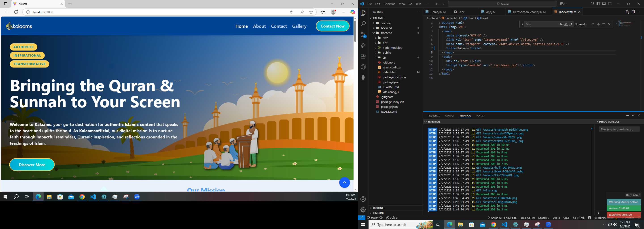Refresh the localhost:3000 page in Edge

pyautogui.click(x=16, y=12)
